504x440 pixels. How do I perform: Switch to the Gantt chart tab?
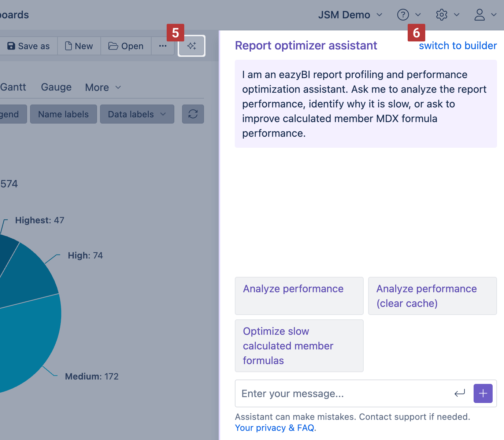[13, 87]
